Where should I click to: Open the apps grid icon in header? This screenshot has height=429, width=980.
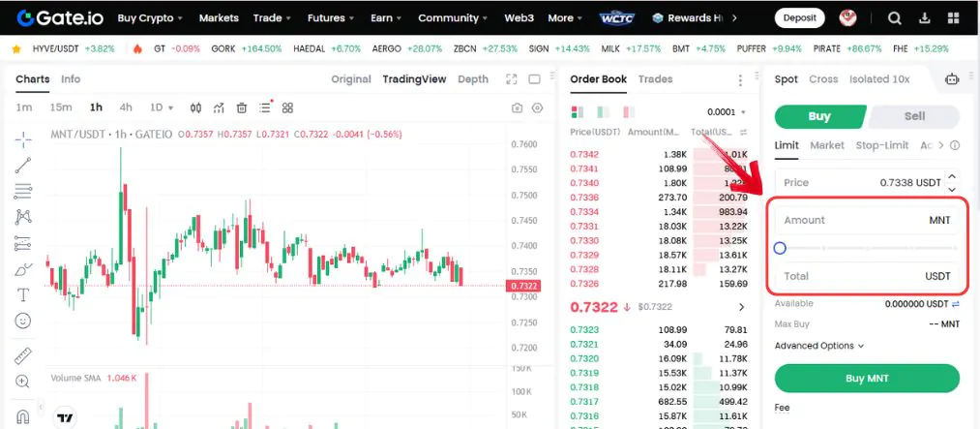pyautogui.click(x=954, y=18)
